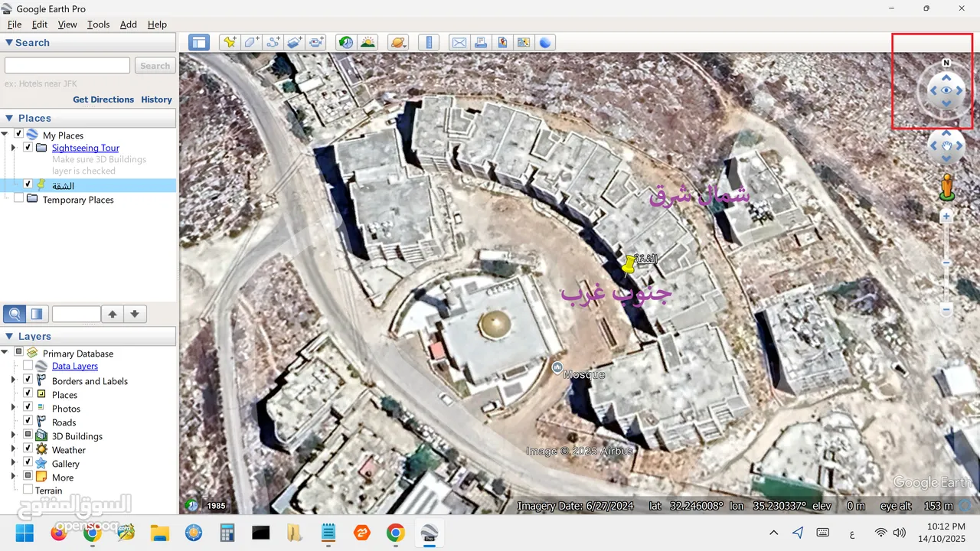Click the Email envelope toolbar icon

click(x=459, y=43)
